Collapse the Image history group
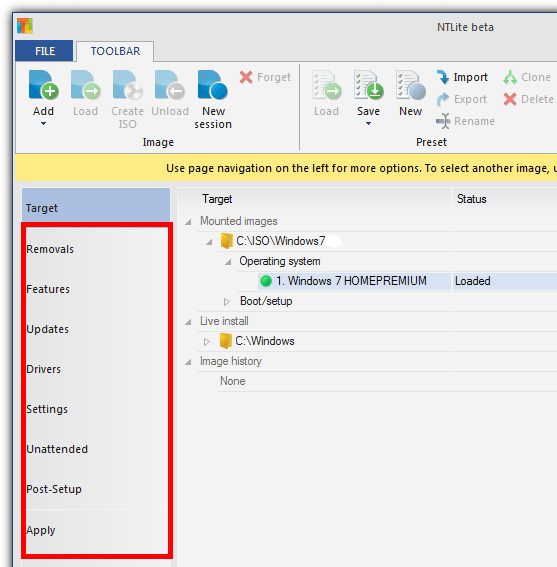The image size is (557, 567). point(188,362)
